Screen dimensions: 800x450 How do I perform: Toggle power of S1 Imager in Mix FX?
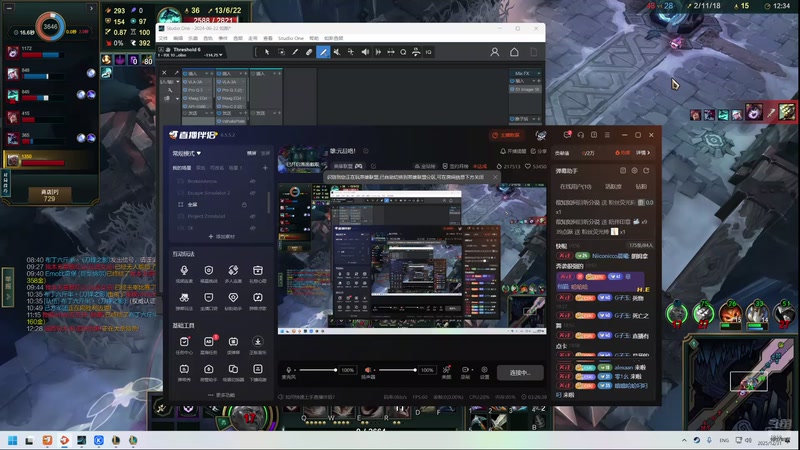point(512,89)
